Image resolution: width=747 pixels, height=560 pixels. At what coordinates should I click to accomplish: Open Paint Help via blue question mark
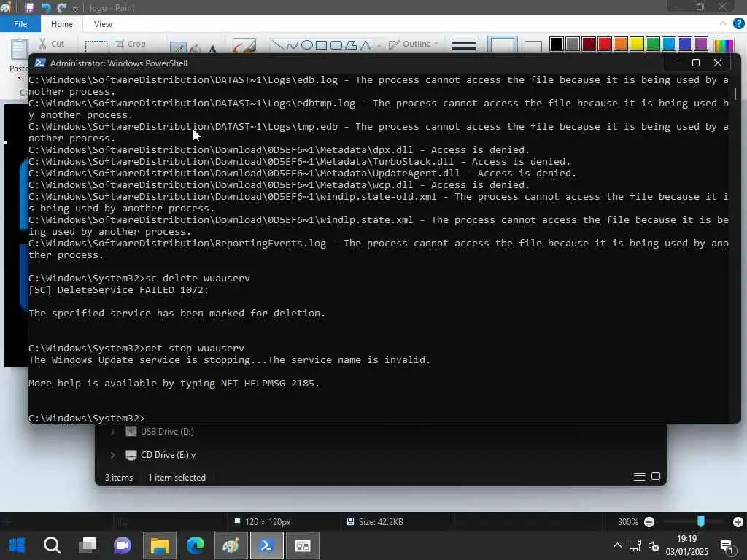(738, 23)
